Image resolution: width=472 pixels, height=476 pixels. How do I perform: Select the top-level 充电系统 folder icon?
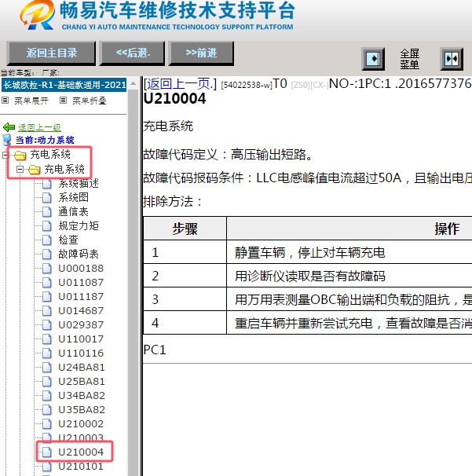[x=20, y=156]
